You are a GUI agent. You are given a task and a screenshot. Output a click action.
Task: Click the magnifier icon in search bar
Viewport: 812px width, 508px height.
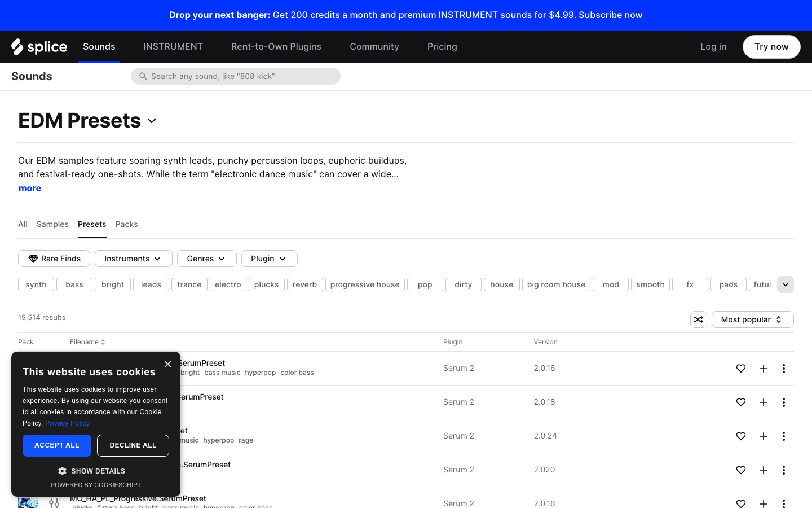tap(143, 76)
